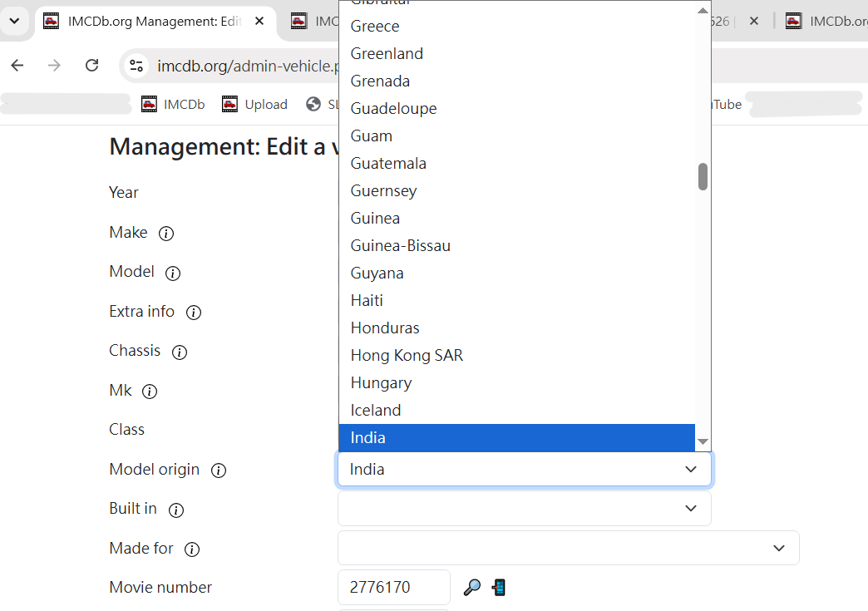The image size is (868, 611).
Task: Click the info icon next to Built in
Action: point(176,510)
